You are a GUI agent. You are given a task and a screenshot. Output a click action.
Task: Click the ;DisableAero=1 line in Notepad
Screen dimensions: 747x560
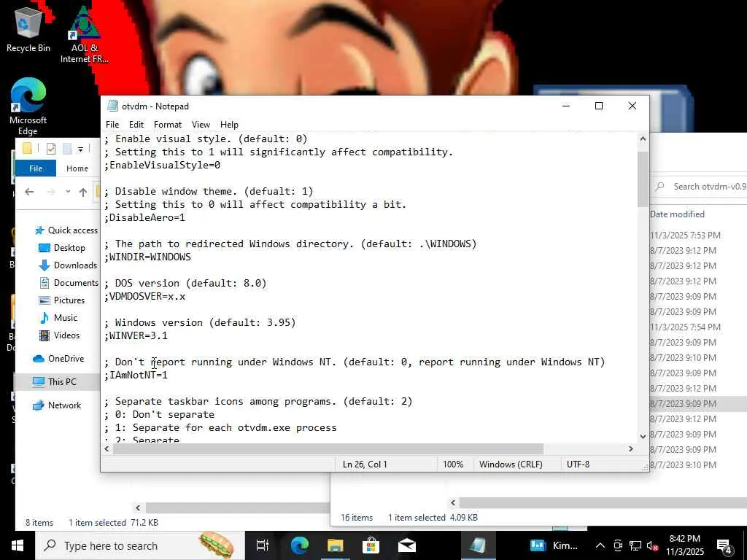click(145, 217)
